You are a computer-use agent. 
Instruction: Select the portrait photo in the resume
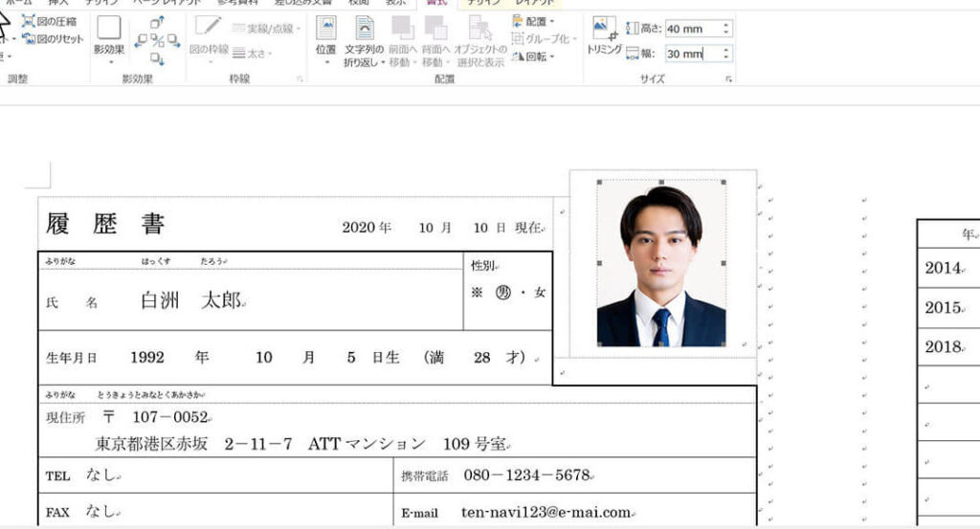pos(660,265)
